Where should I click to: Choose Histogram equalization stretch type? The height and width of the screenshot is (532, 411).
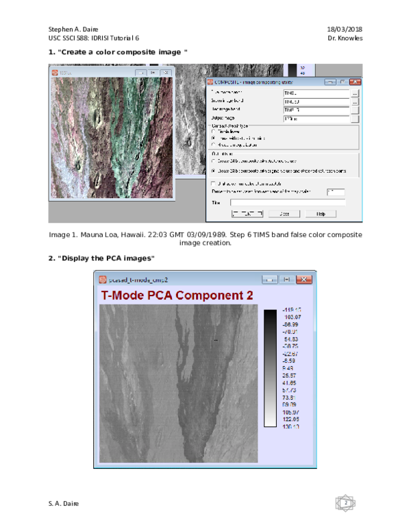click(213, 145)
